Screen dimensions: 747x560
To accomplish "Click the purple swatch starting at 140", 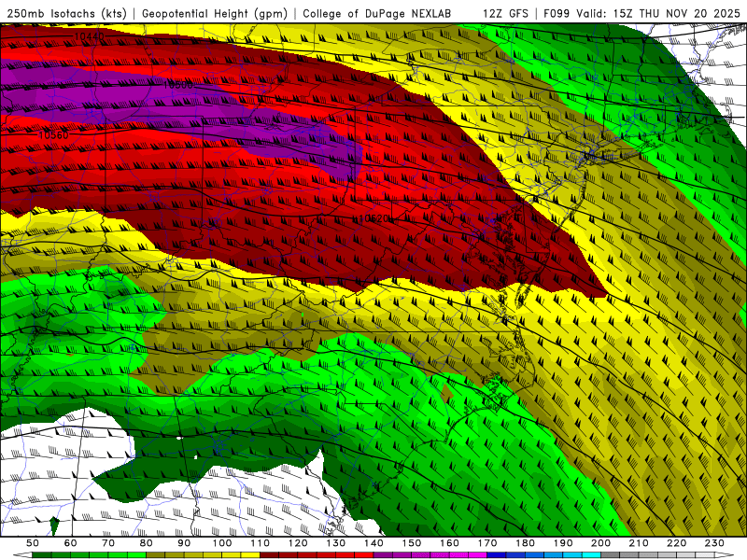I will point(383,555).
